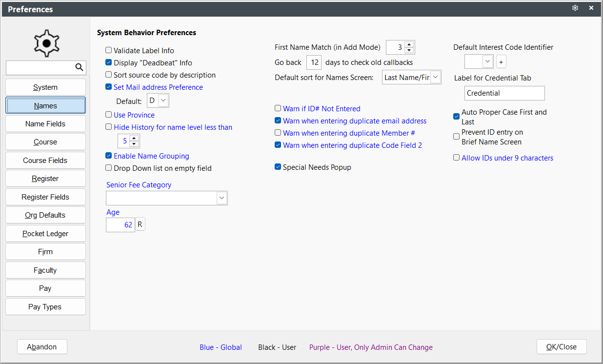This screenshot has width=603, height=364.
Task: Click OK/Close to save preferences
Action: (562, 347)
